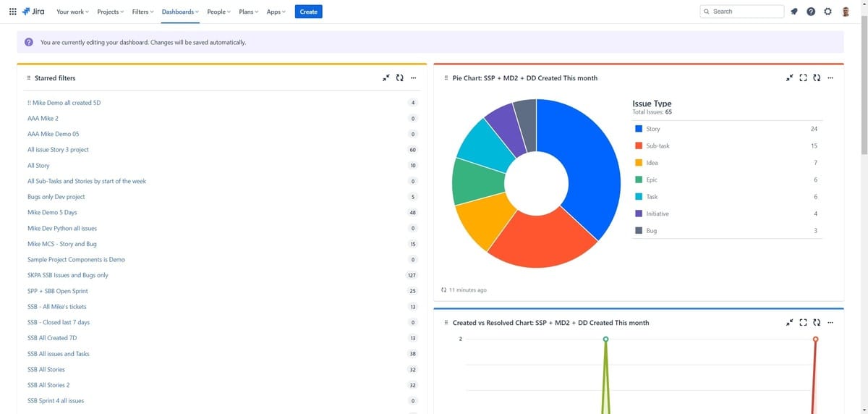Open the app switcher grid icon
The height and width of the screenshot is (414, 868).
13,12
